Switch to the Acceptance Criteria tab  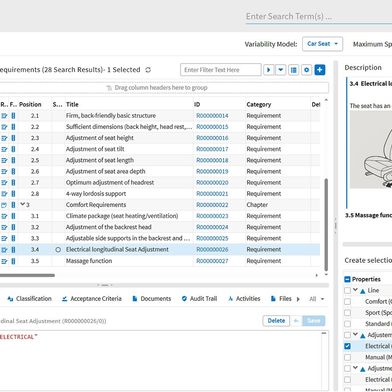92,299
